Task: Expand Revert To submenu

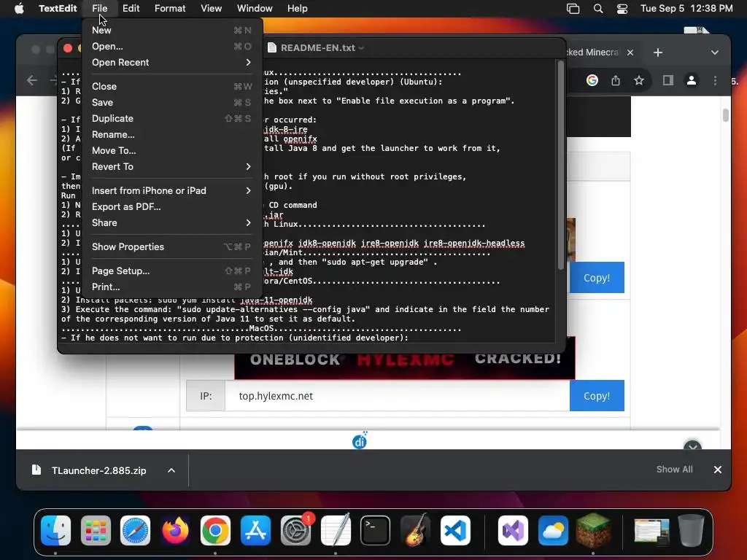Action: (x=171, y=167)
